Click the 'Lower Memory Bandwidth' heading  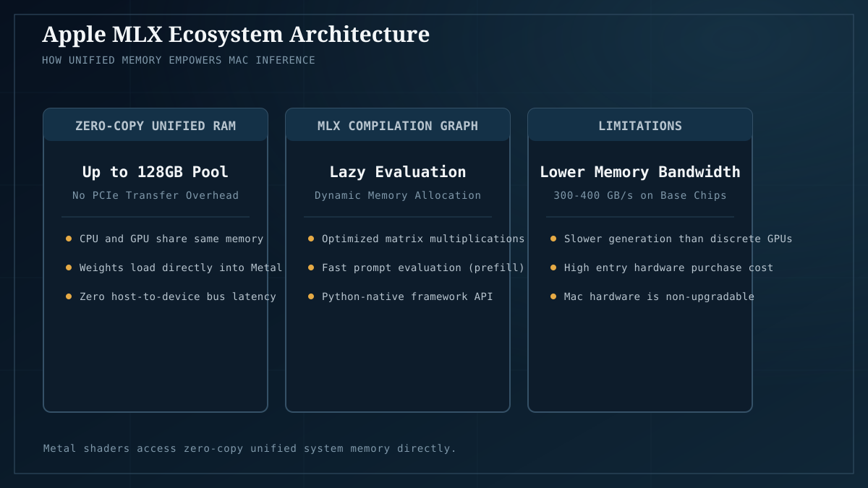point(640,172)
